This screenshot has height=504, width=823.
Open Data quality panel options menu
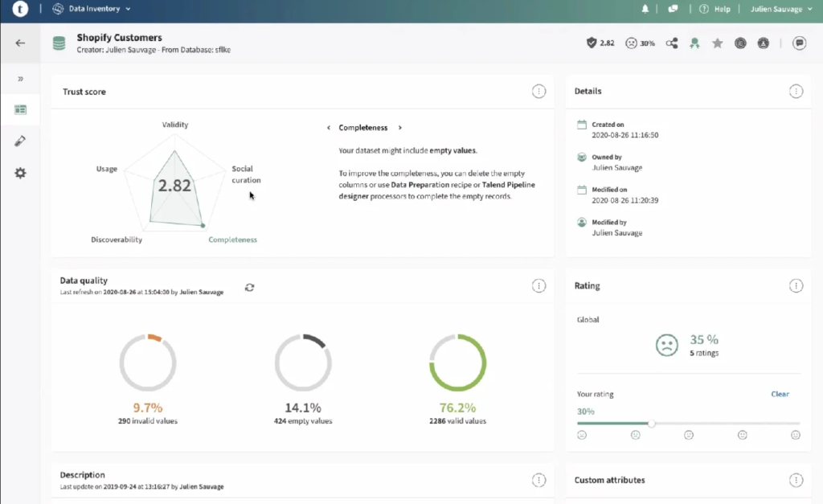tap(538, 285)
